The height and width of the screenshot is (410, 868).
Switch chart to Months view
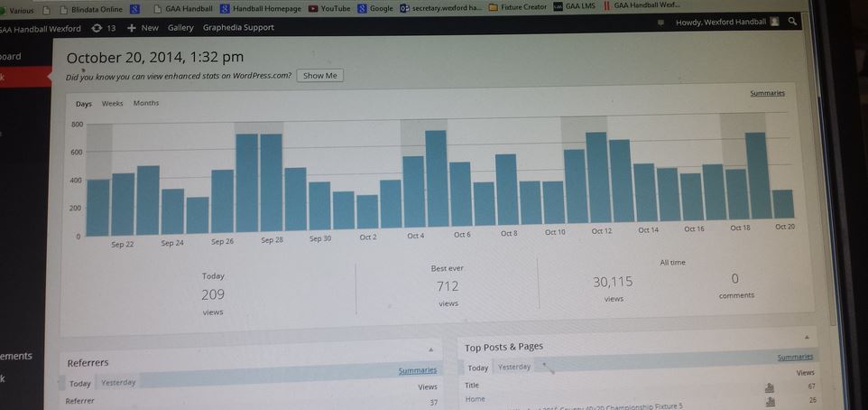[146, 104]
